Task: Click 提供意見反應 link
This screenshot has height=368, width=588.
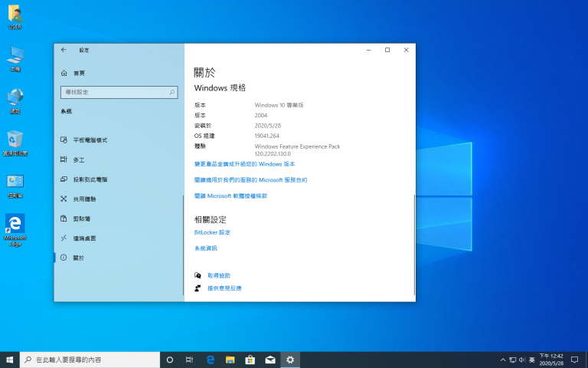Action: pyautogui.click(x=224, y=288)
